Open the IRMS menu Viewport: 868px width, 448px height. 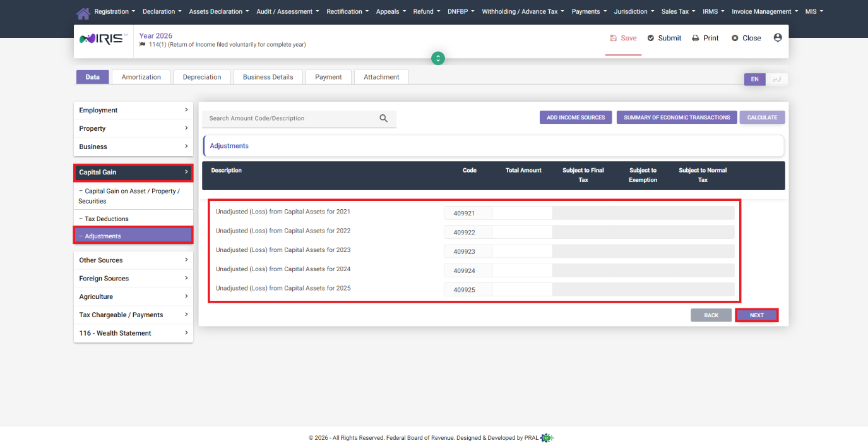click(714, 11)
